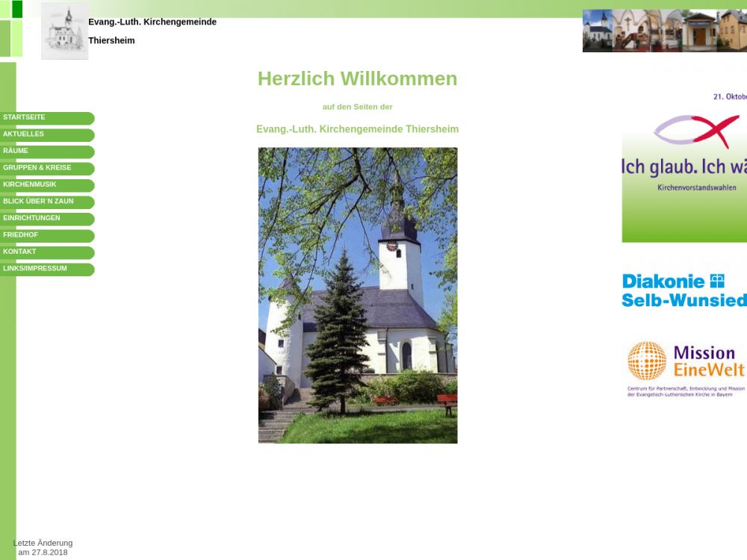Go to STARTSEITE in the sidebar

point(46,118)
